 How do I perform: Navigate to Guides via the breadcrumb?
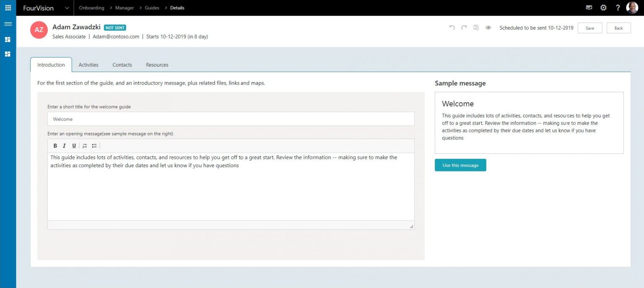[151, 8]
